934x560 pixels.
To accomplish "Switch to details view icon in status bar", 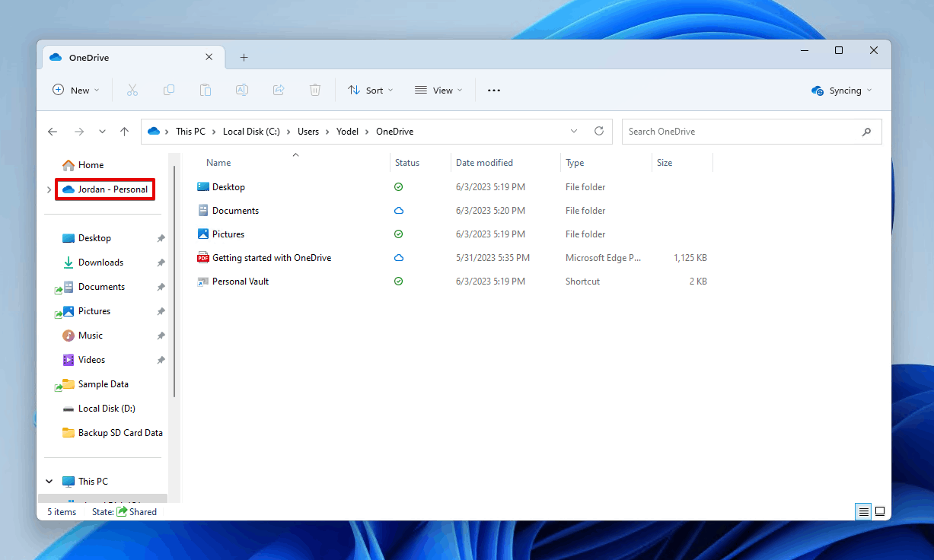I will click(x=864, y=512).
